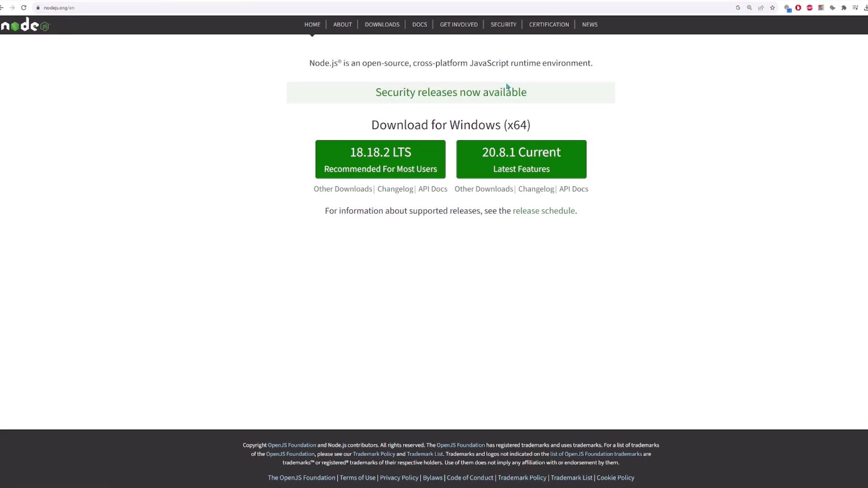Open the zoom magnifier icon in address bar
This screenshot has height=488, width=868.
pyautogui.click(x=750, y=8)
